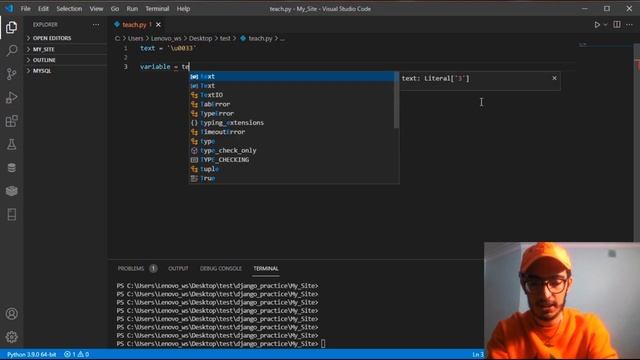Choose the TYPE_CHECKING suggestion

pyautogui.click(x=291, y=160)
